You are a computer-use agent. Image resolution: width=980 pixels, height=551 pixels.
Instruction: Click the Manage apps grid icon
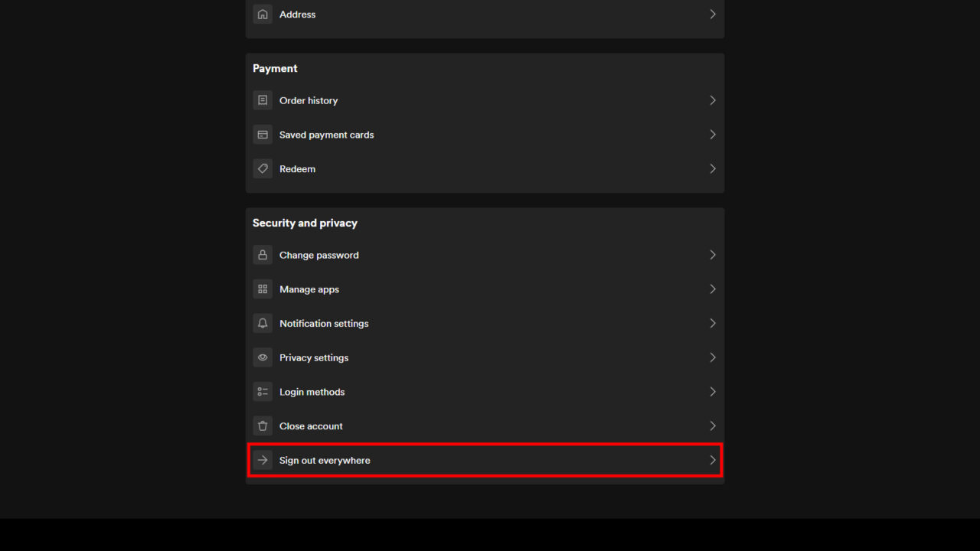pyautogui.click(x=263, y=289)
